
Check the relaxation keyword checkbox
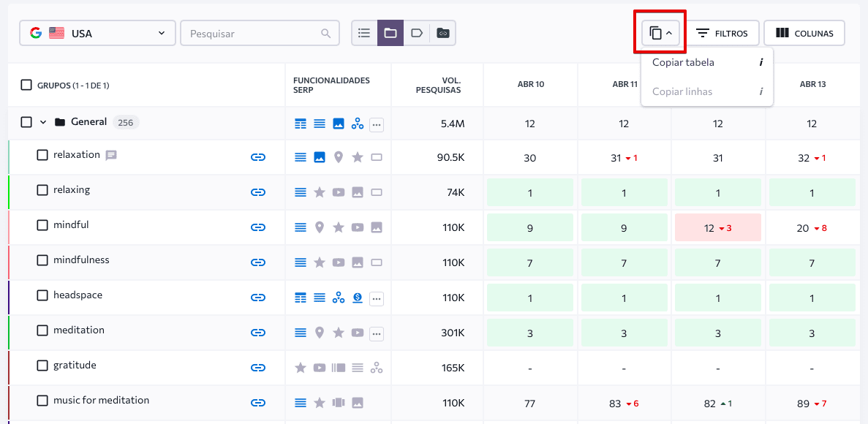pos(42,155)
